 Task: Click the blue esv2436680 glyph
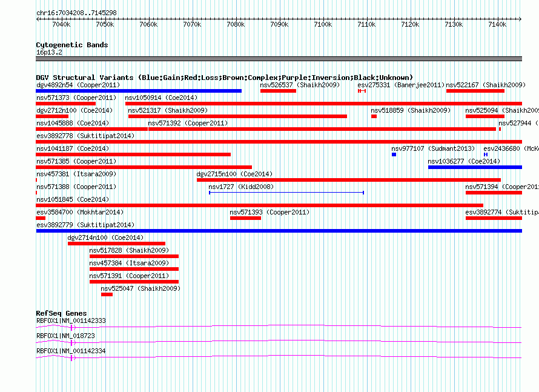pyautogui.click(x=486, y=154)
